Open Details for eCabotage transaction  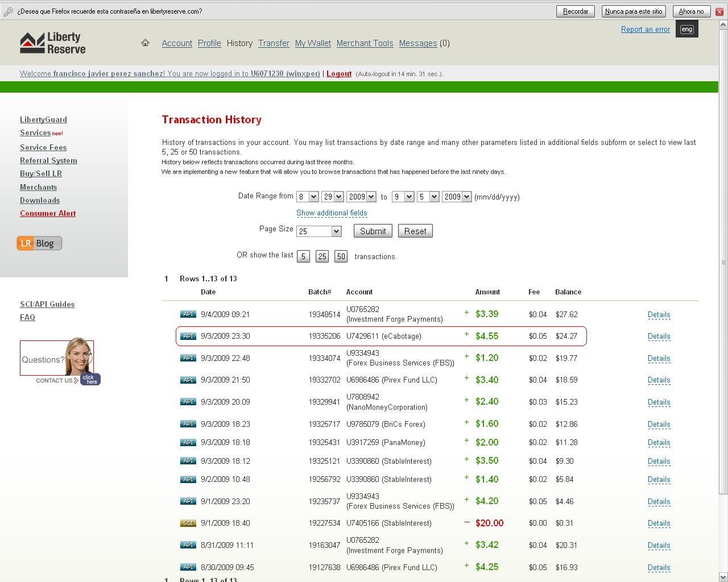659,336
